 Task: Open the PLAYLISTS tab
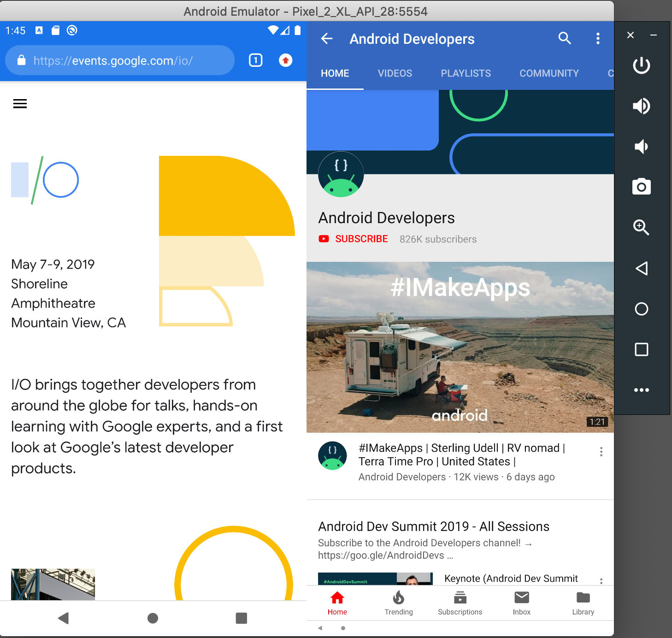point(466,73)
